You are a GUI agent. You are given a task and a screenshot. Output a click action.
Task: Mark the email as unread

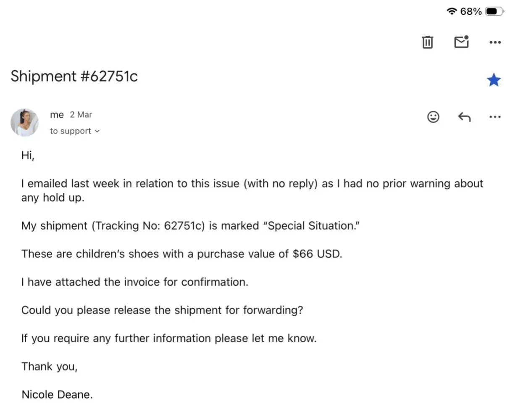461,42
